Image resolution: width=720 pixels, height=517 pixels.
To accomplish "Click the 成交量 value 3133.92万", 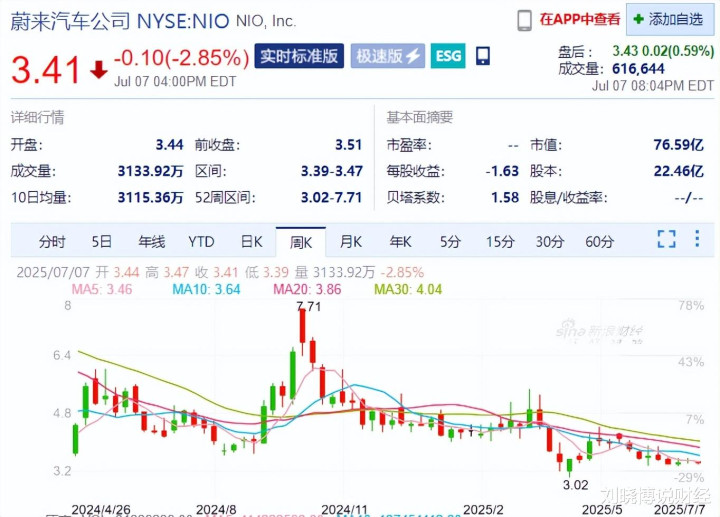I will tap(150, 171).
